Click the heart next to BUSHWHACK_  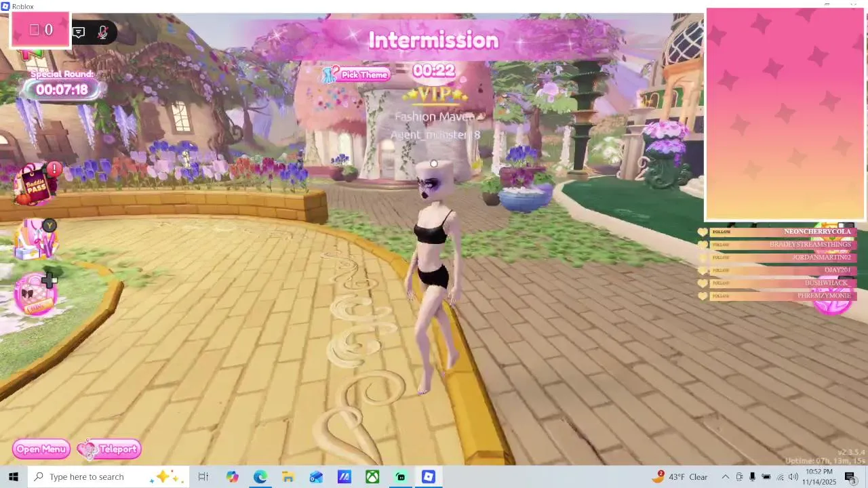click(x=703, y=283)
